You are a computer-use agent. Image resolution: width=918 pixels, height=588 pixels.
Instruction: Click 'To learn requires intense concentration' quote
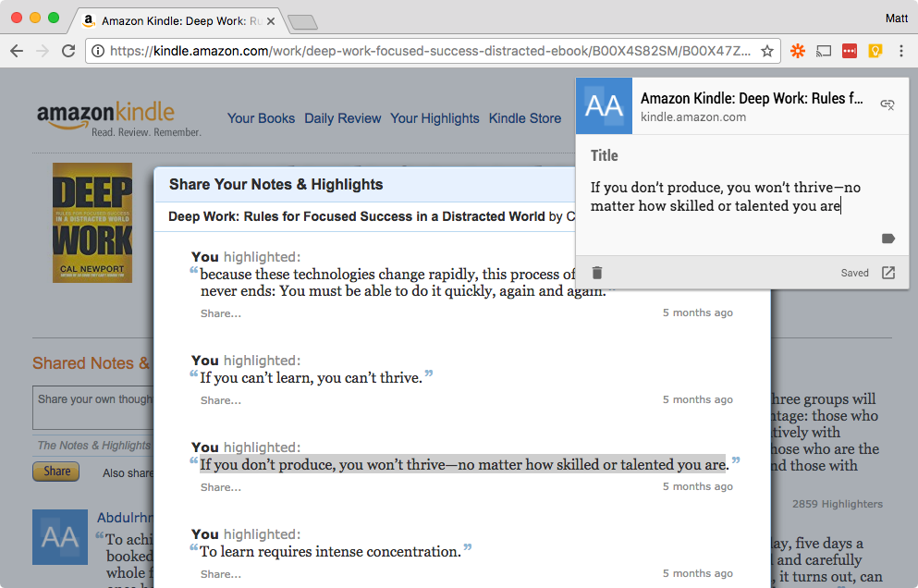click(330, 552)
